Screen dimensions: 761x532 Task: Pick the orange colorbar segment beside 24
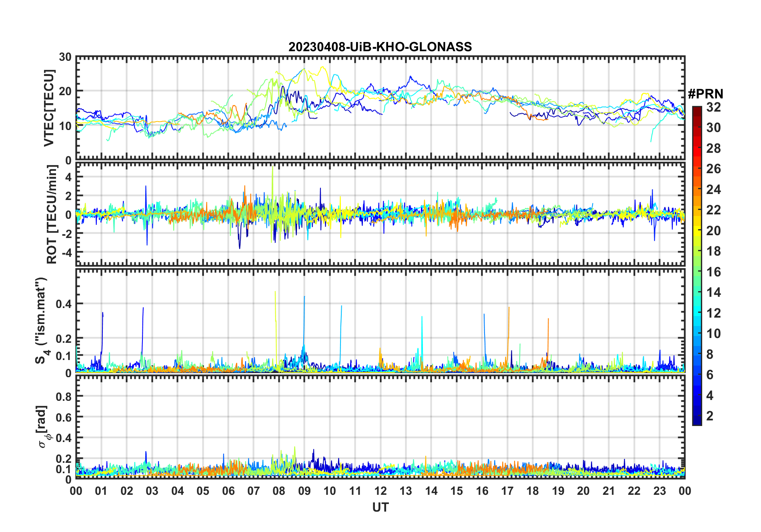point(697,190)
